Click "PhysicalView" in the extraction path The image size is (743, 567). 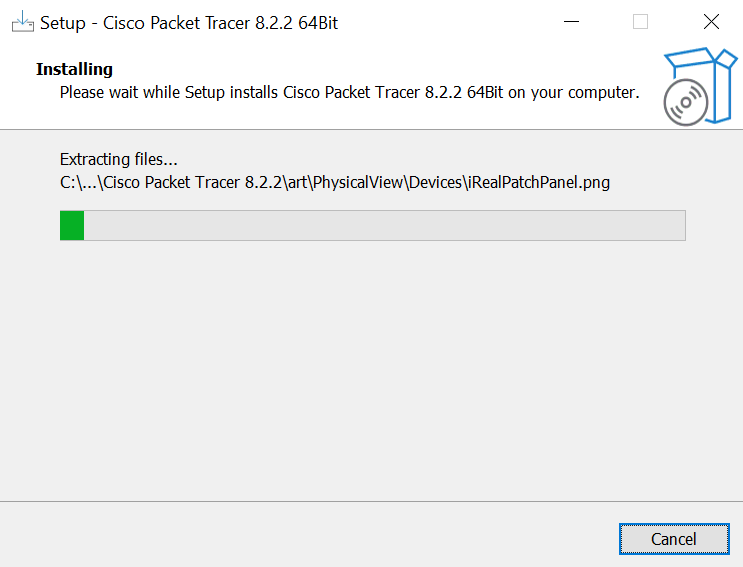[360, 182]
